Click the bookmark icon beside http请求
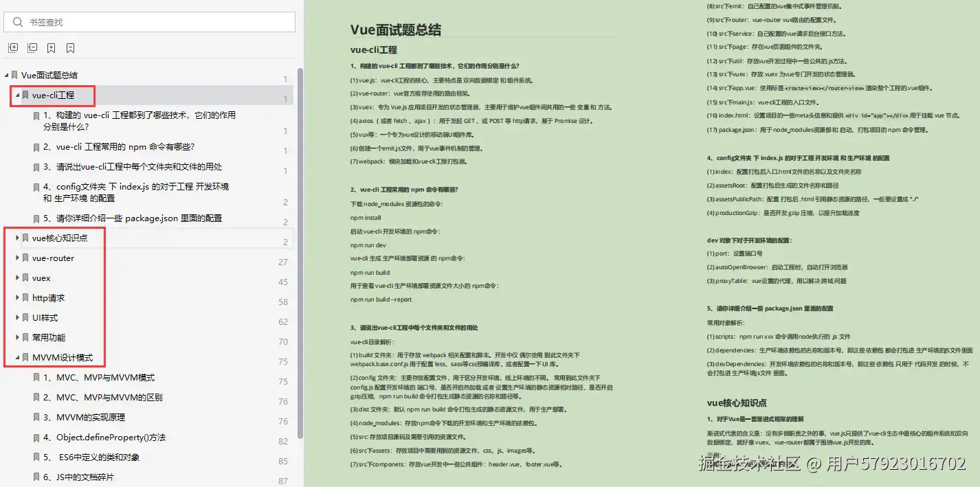Screen dimensions: 980x487 click(25, 297)
